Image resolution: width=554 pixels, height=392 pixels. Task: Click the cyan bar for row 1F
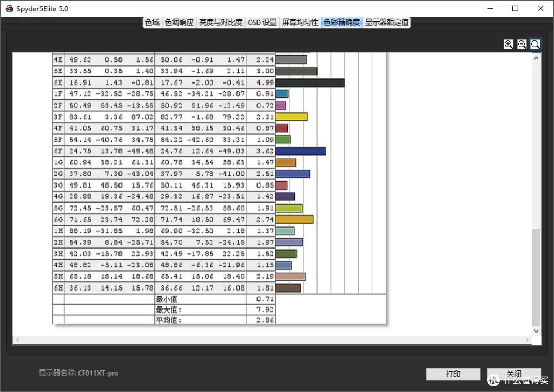pos(282,94)
